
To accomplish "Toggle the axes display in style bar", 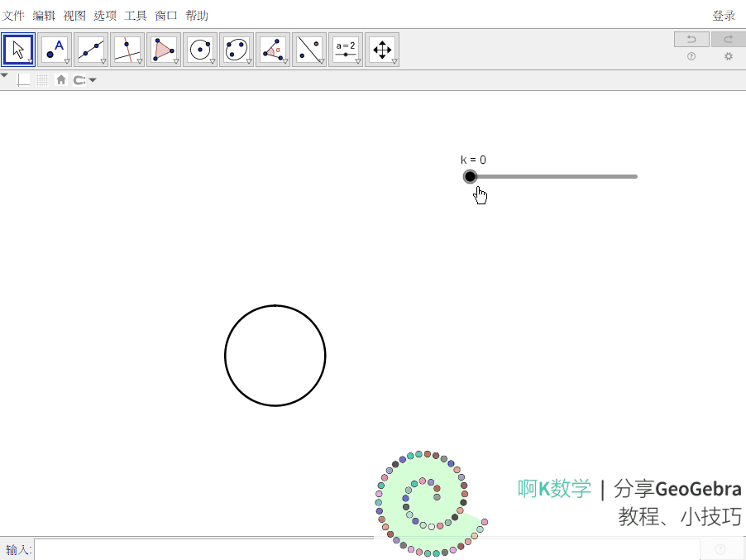I will click(23, 80).
